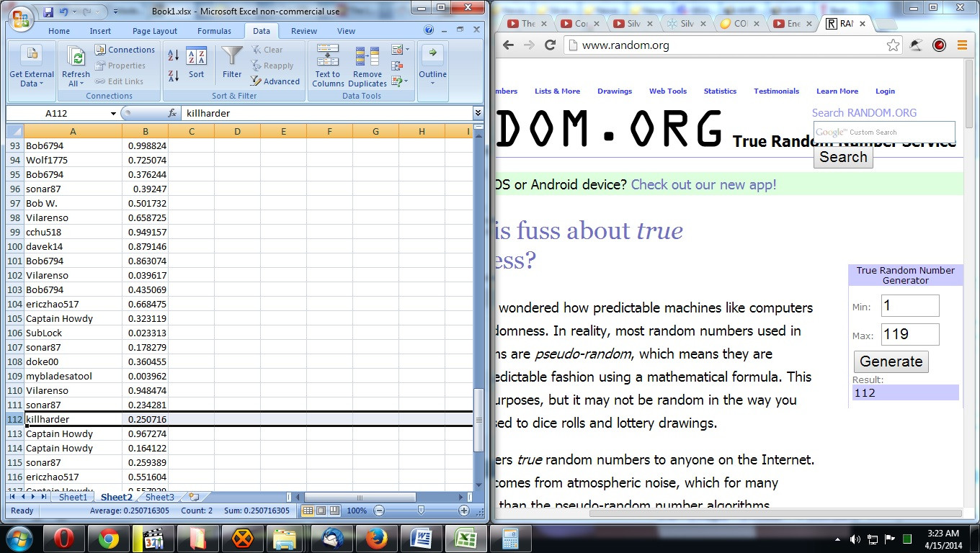Open Connections for the workbook
Viewport: 980px width, 553px height.
(x=125, y=50)
